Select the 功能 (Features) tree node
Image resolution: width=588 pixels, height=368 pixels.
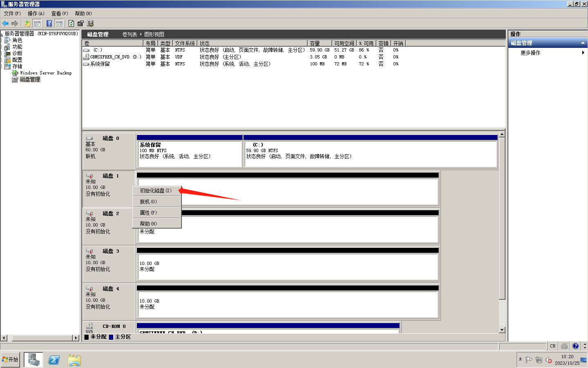17,47
